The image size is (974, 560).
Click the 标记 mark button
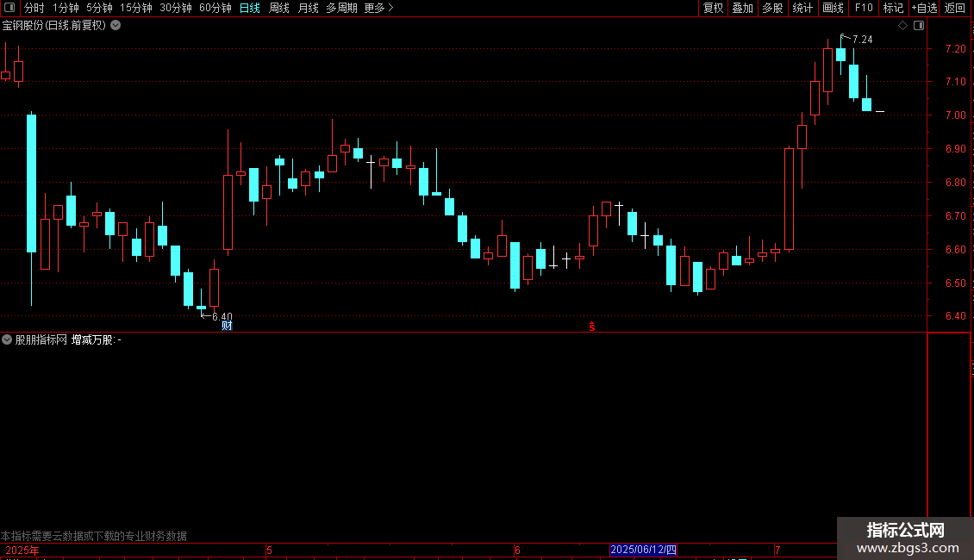pos(893,8)
